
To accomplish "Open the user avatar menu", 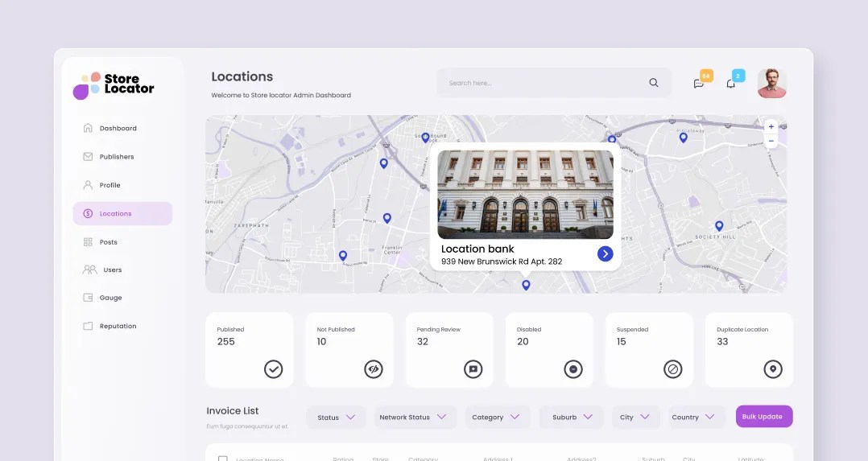I will coord(772,84).
